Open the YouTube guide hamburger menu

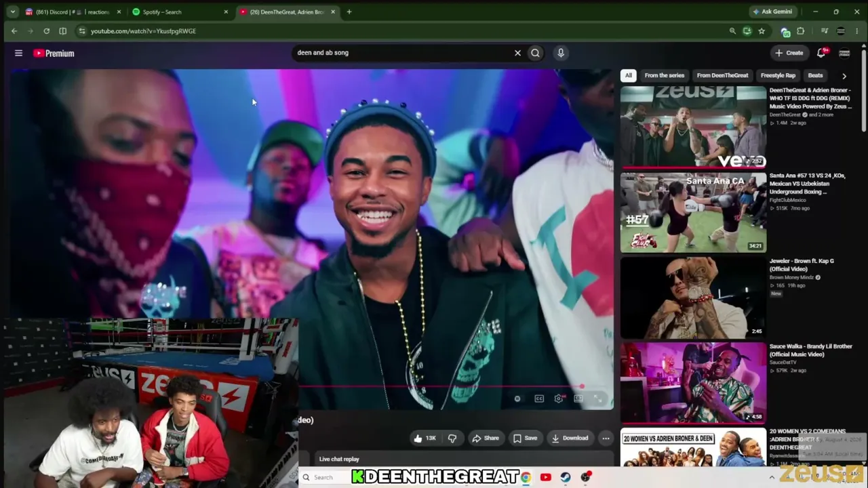[18, 53]
